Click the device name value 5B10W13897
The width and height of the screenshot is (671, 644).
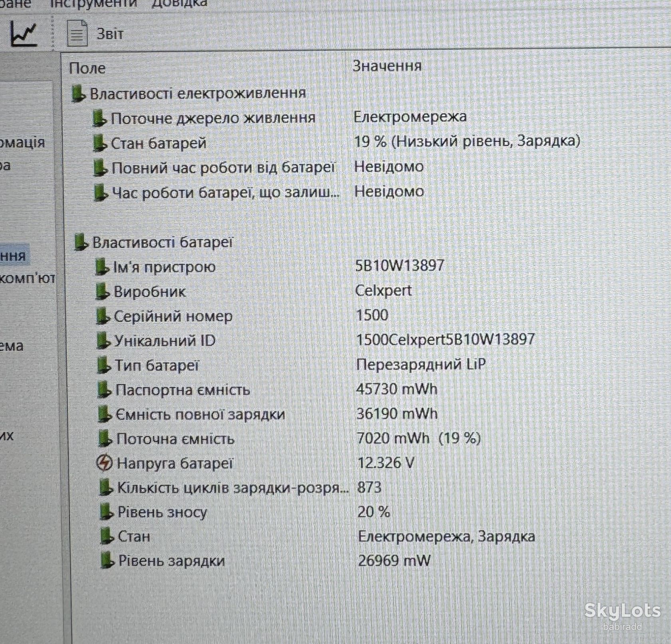400,265
